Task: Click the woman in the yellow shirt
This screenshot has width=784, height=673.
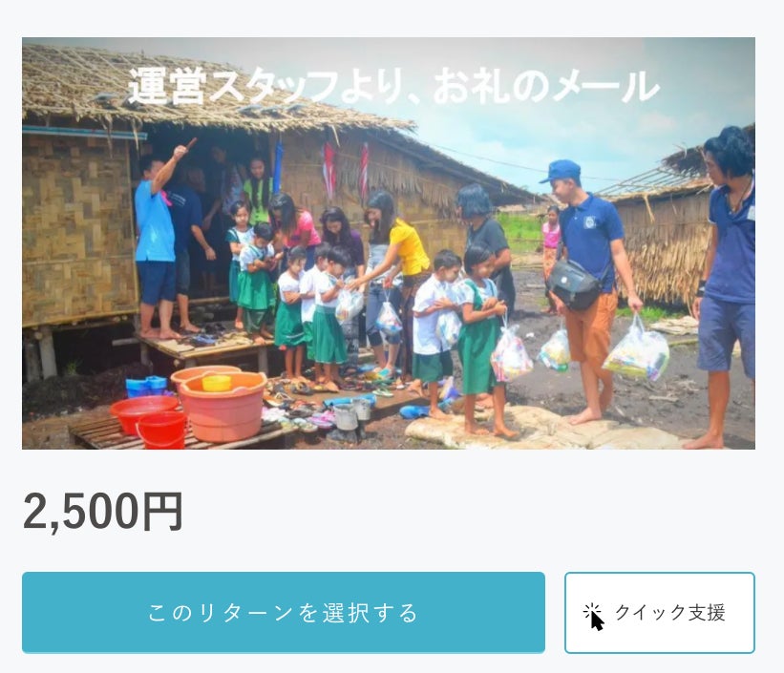Action: pos(395,270)
